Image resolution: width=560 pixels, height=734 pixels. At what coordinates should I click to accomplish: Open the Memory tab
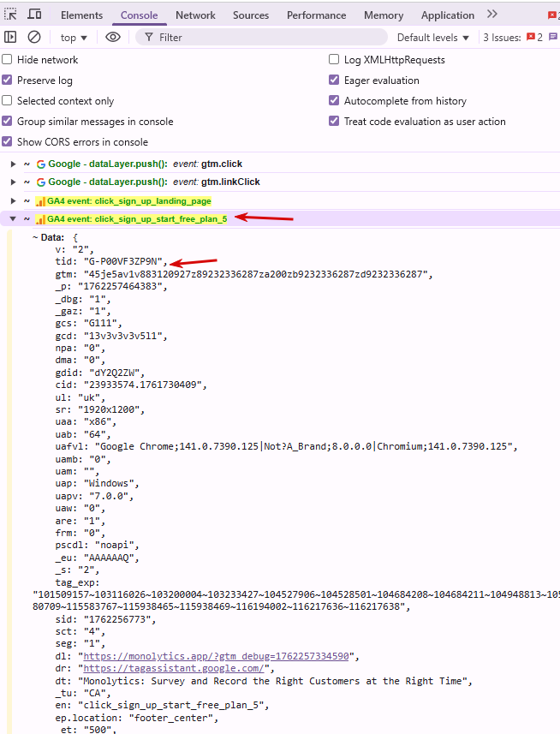[x=384, y=15]
